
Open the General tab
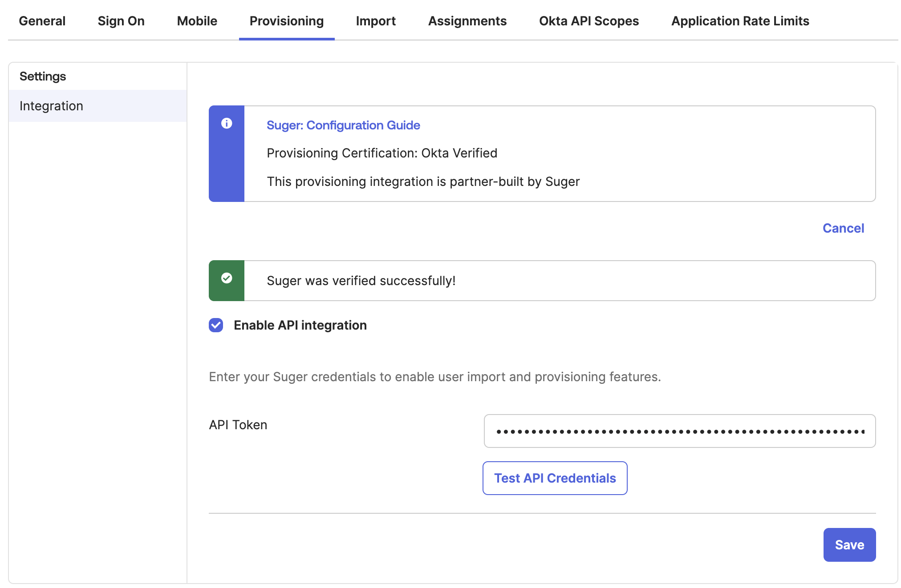pyautogui.click(x=42, y=21)
